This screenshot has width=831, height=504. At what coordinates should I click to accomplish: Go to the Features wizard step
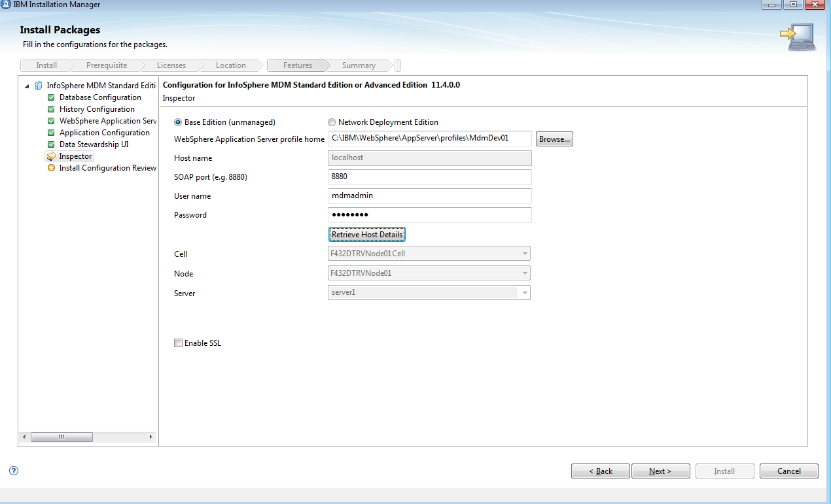coord(298,65)
